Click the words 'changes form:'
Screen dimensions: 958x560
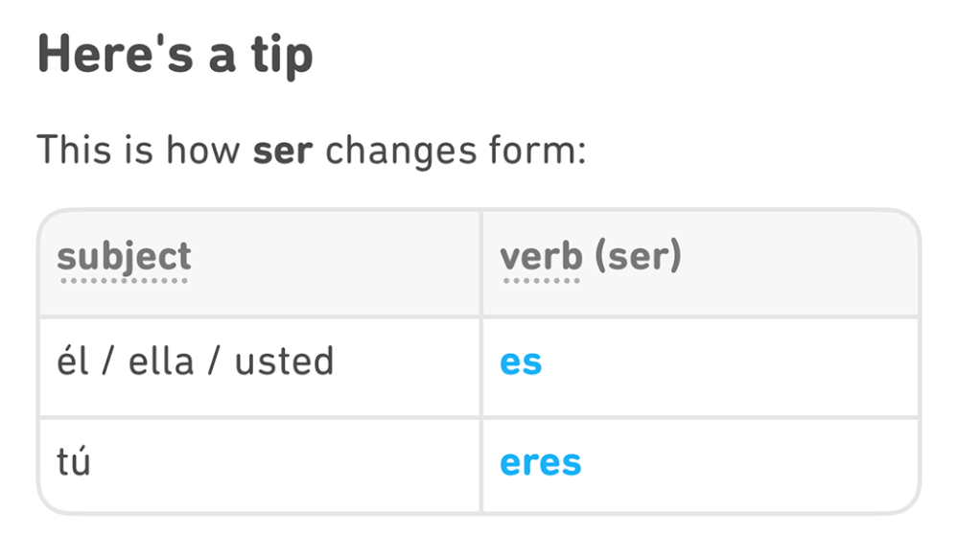coord(456,151)
